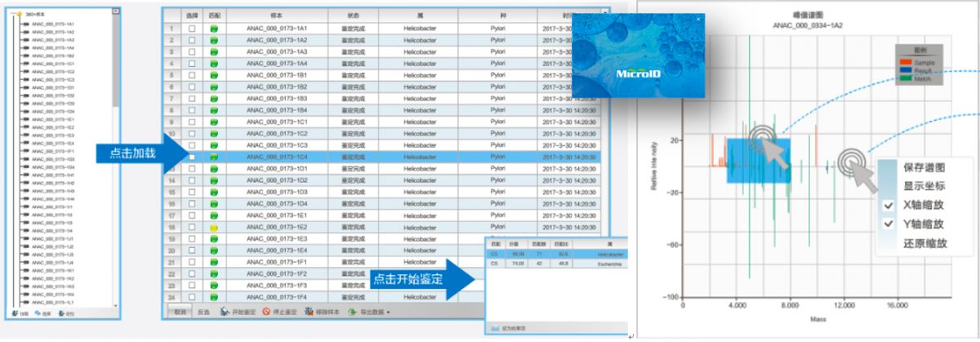The image size is (980, 342).
Task: Click the green match icon in row 1
Action: (214, 29)
